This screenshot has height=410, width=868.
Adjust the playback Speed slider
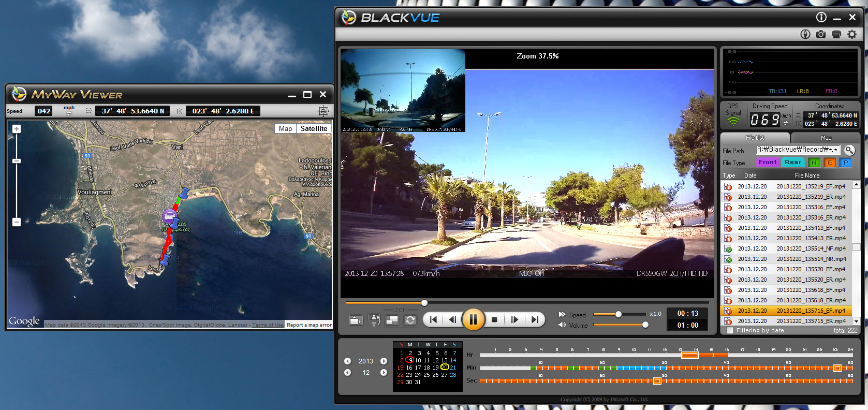coord(619,314)
